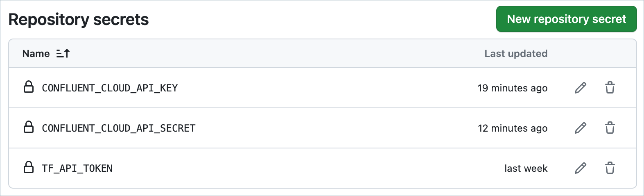Click the lock icon beside TF_API_TOKEN
The height and width of the screenshot is (196, 644).
tap(29, 167)
